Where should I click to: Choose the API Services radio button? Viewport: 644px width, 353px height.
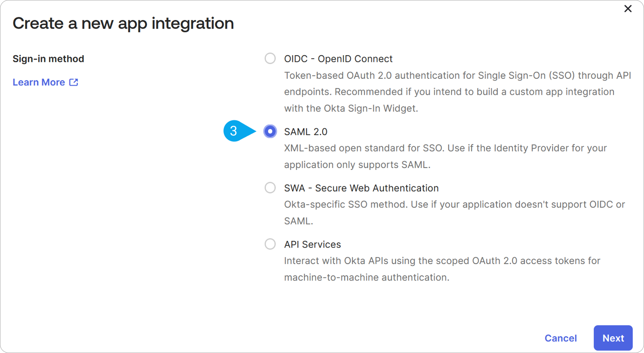[x=270, y=244]
